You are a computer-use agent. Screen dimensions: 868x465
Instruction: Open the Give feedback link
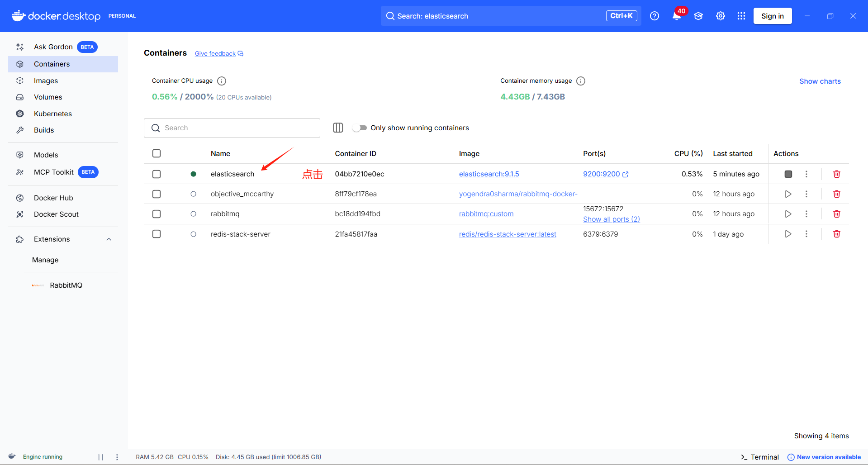[x=215, y=53]
